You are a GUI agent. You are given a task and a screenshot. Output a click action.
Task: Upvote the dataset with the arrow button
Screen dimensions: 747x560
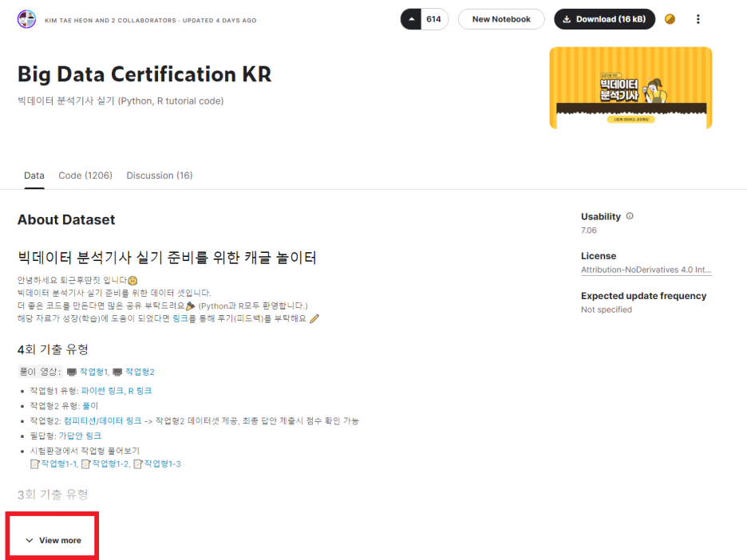[x=411, y=19]
